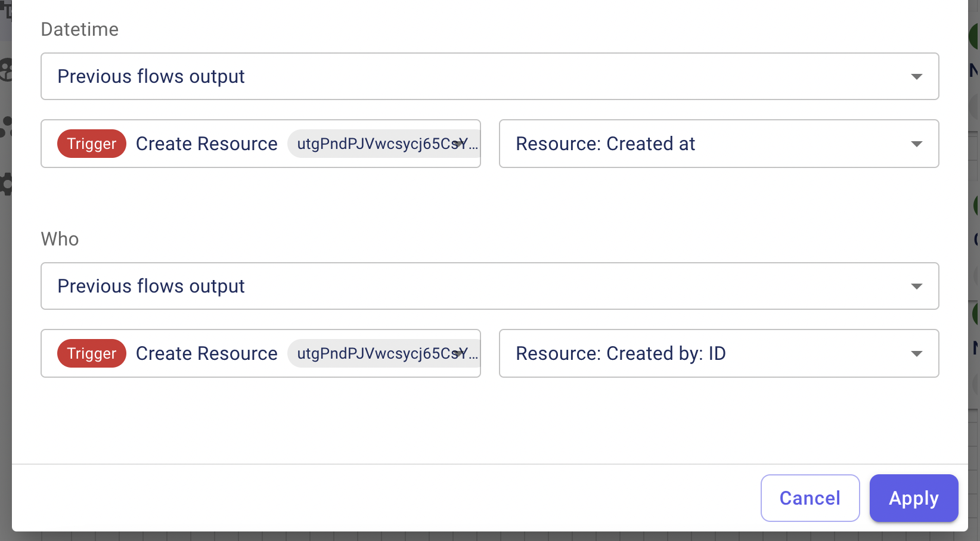Click the Resource: Created at field text
980x541 pixels.
pyautogui.click(x=606, y=144)
